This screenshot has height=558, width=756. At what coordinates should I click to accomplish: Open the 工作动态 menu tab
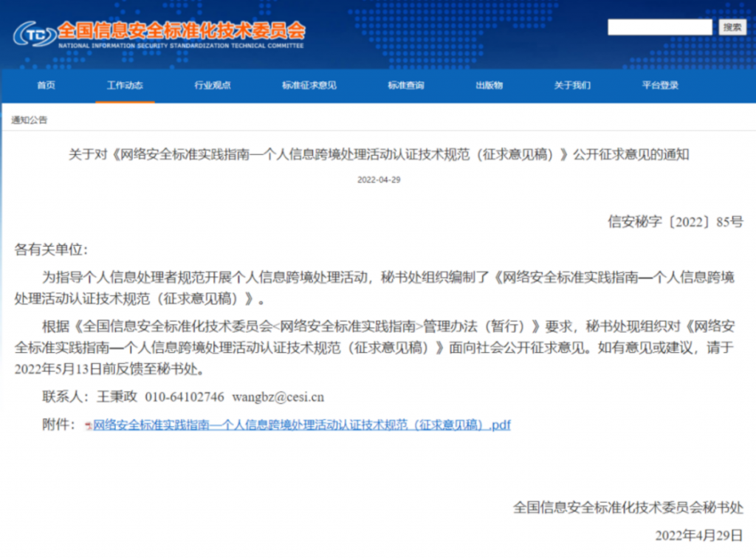coord(125,86)
